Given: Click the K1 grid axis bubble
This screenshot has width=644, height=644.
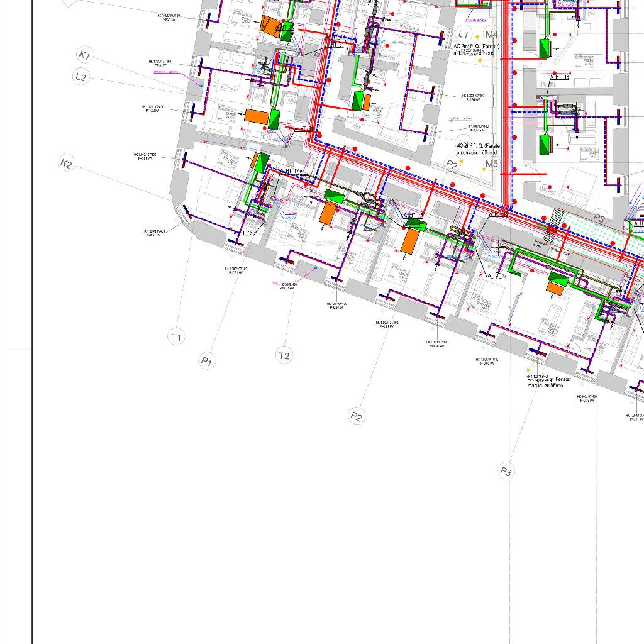Looking at the screenshot, I should point(84,55).
